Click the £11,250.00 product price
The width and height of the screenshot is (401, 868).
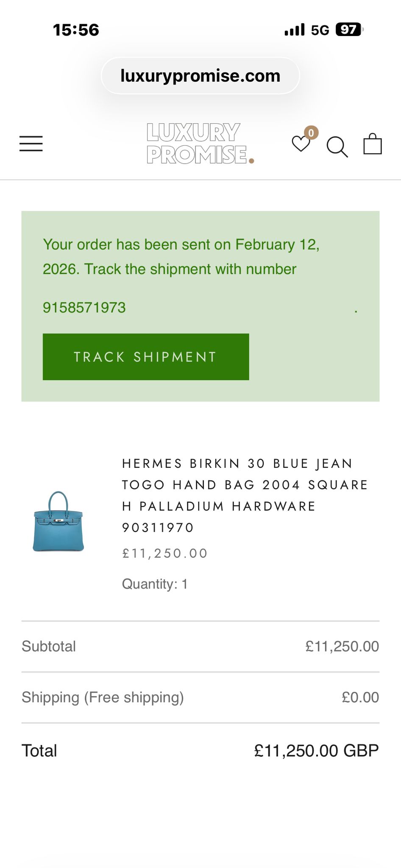[x=164, y=553]
